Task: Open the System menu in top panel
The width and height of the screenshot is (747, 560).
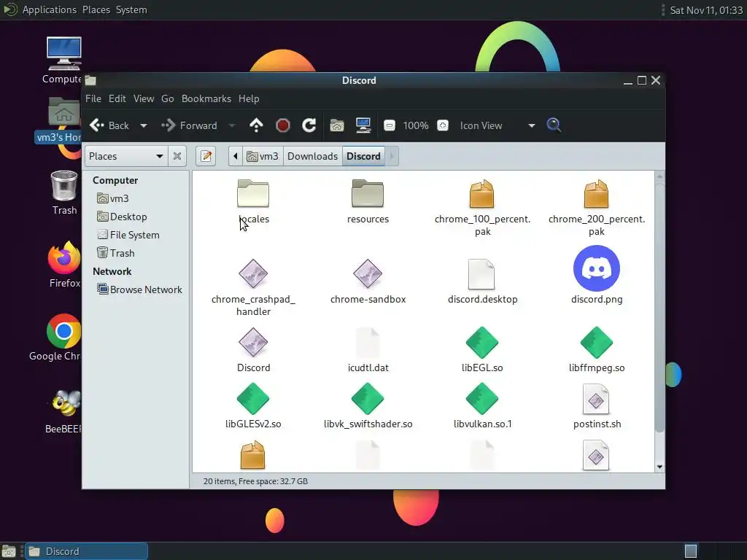Action: click(x=131, y=9)
